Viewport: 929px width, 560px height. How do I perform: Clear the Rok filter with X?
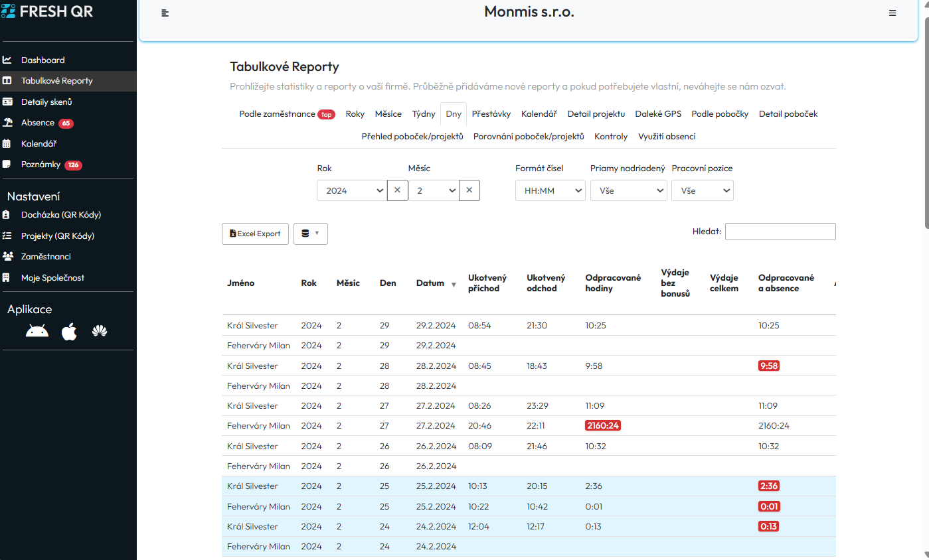[397, 190]
